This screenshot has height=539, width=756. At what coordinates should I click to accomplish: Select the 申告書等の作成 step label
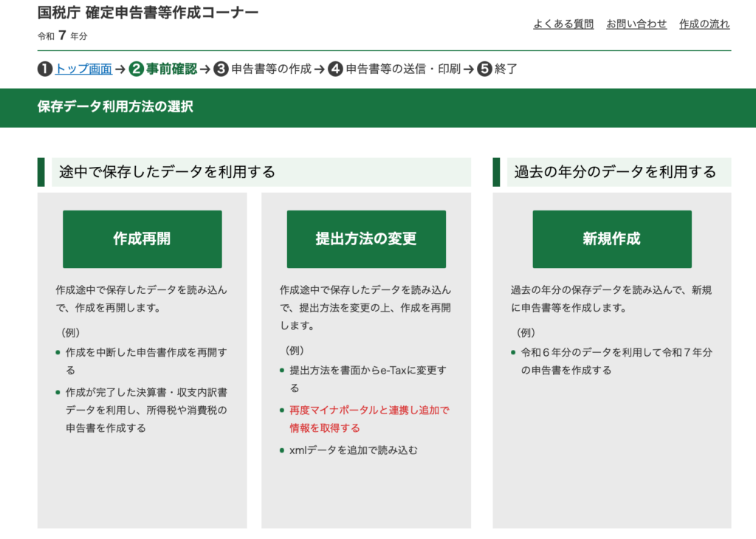click(271, 69)
